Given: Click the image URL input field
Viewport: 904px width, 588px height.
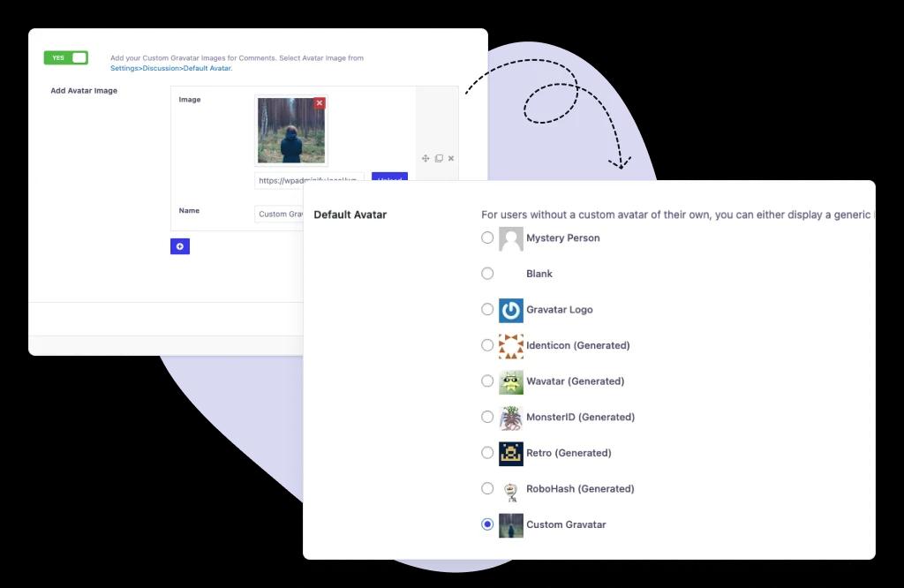Looking at the screenshot, I should click(x=309, y=180).
